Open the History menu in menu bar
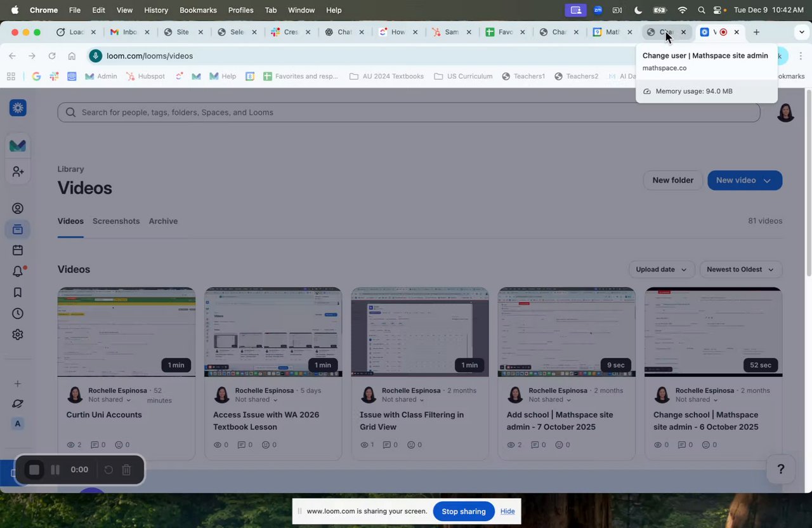 (156, 10)
